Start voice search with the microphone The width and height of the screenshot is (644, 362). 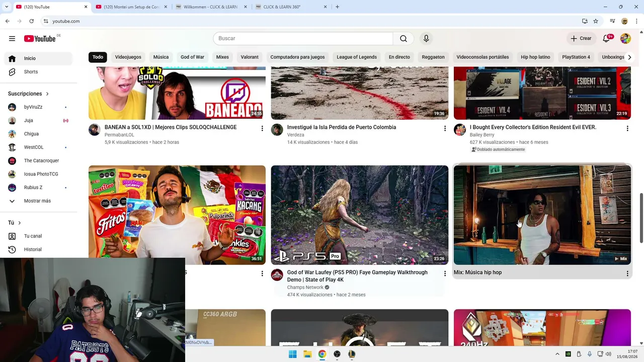coord(426,39)
